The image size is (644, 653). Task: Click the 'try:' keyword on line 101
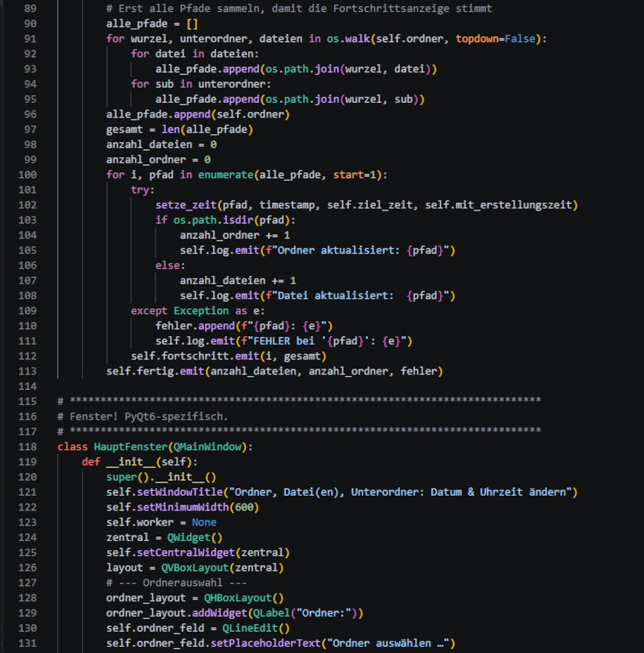pos(143,190)
